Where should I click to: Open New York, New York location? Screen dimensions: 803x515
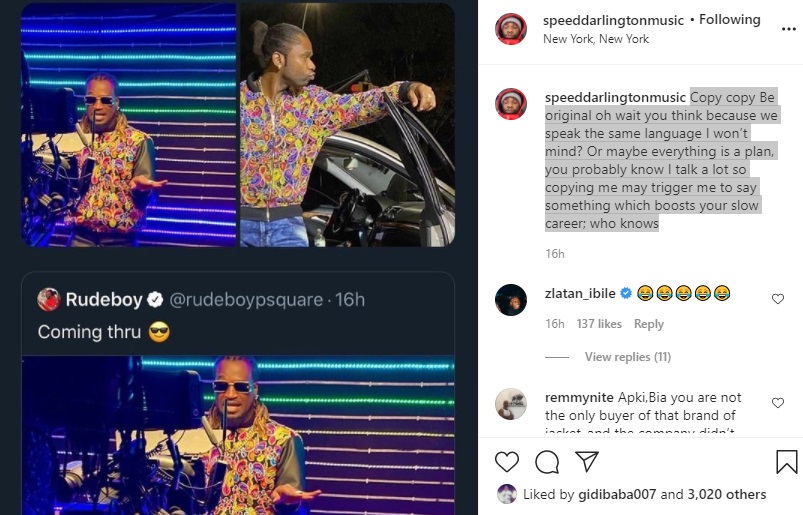pos(596,39)
